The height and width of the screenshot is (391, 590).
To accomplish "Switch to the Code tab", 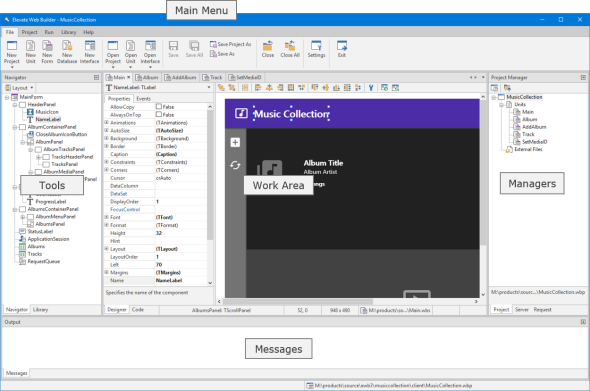I will pyautogui.click(x=138, y=309).
